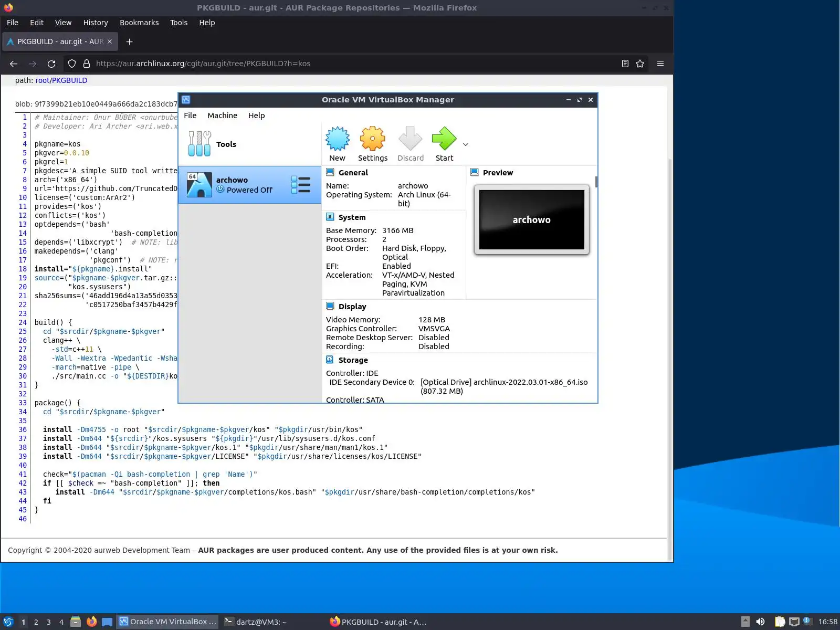View site security lock info
The height and width of the screenshot is (630, 840).
[87, 64]
